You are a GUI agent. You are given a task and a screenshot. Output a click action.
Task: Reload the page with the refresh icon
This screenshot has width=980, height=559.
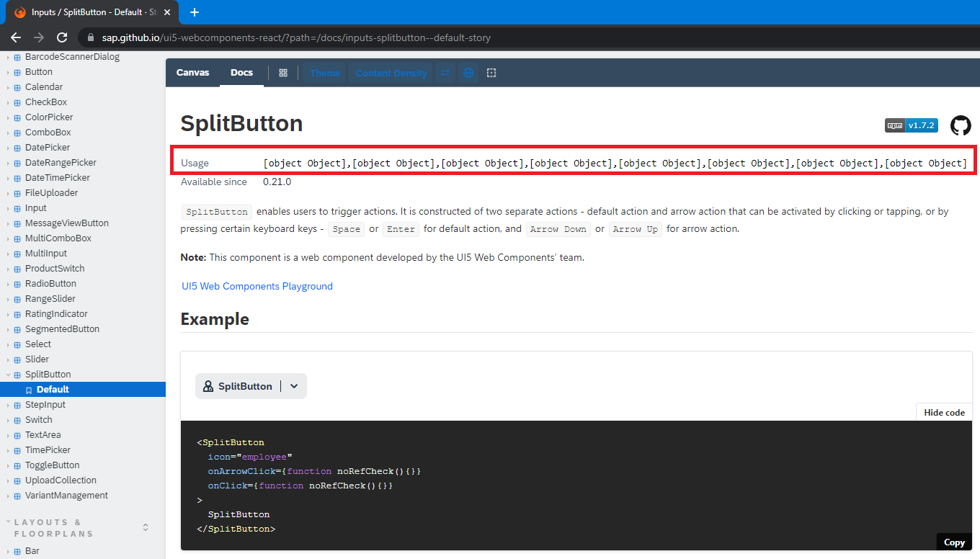pos(62,37)
